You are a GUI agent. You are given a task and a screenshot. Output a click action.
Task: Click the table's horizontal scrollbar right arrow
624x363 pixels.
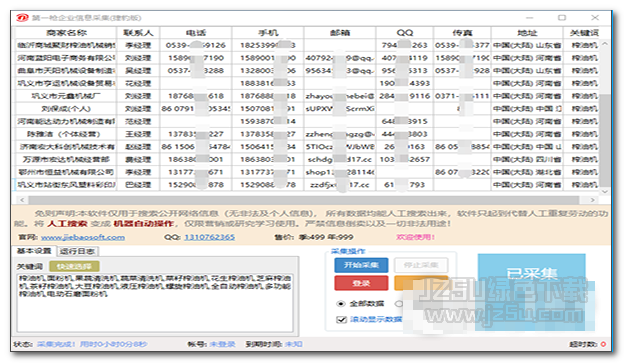pos(593,200)
